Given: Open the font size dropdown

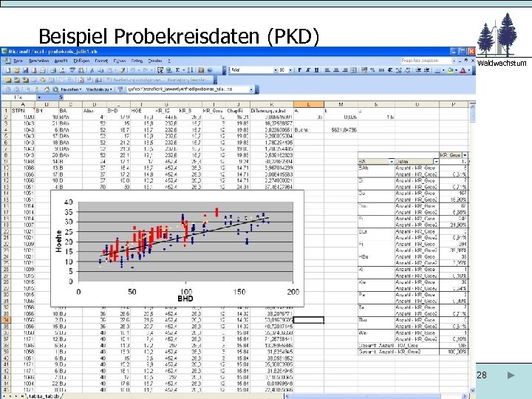Looking at the screenshot, I should tap(290, 70).
